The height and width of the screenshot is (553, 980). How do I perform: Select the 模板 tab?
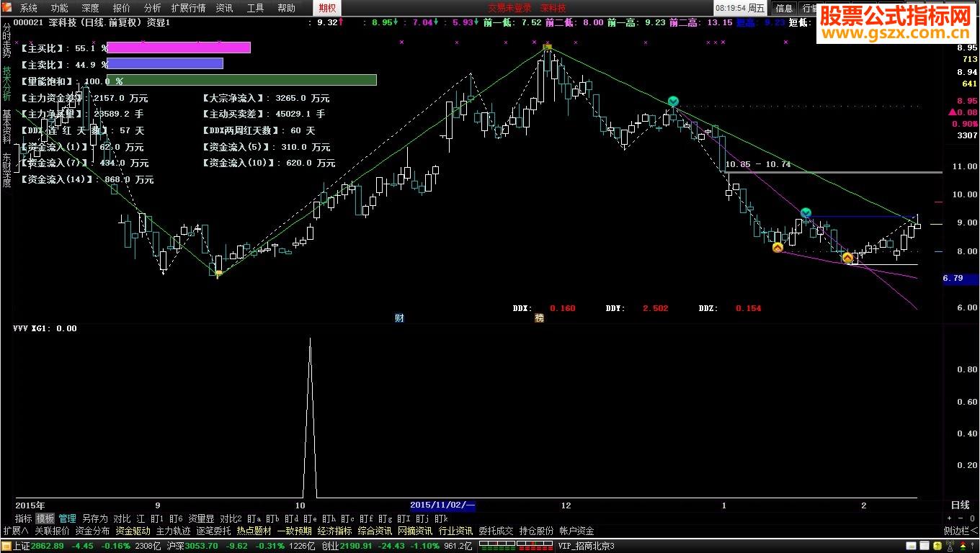[45, 518]
